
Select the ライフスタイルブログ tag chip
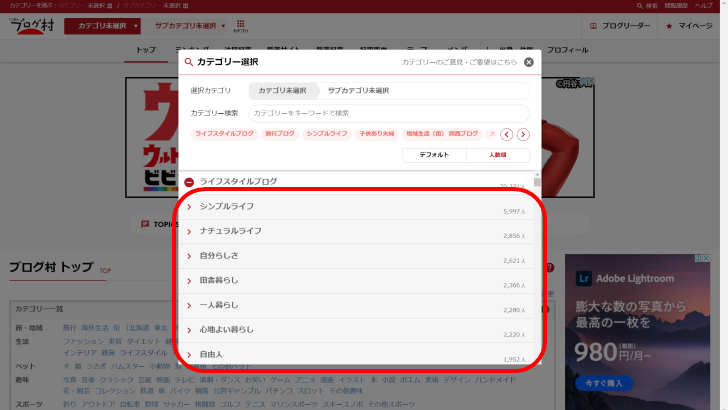224,134
